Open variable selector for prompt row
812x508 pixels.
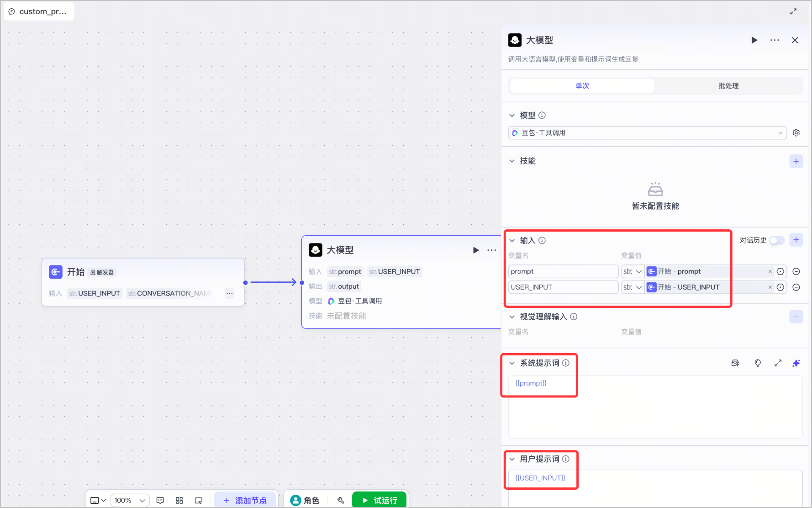pos(780,271)
